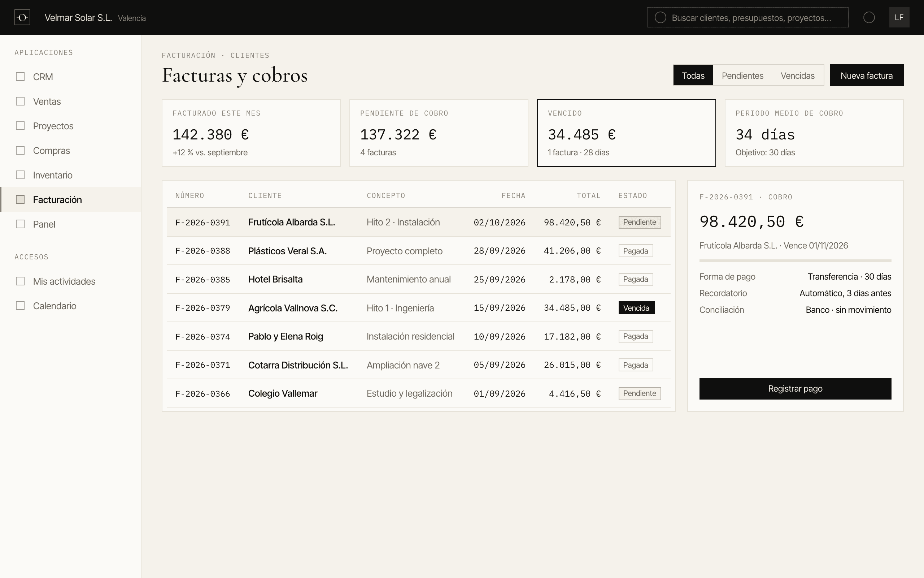Click client Pablo y Elena Roig
This screenshot has width=924, height=578.
[286, 336]
